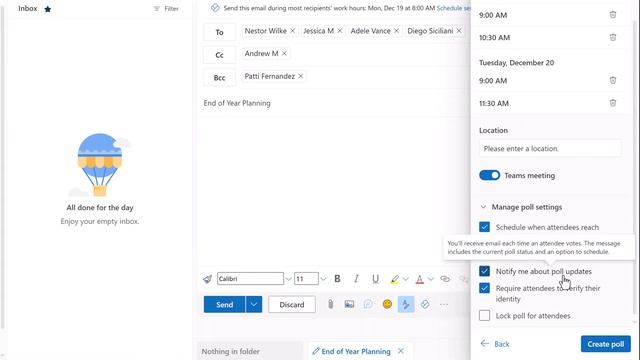640x360 pixels.
Task: Open the inbox Filter menu
Action: point(166,9)
